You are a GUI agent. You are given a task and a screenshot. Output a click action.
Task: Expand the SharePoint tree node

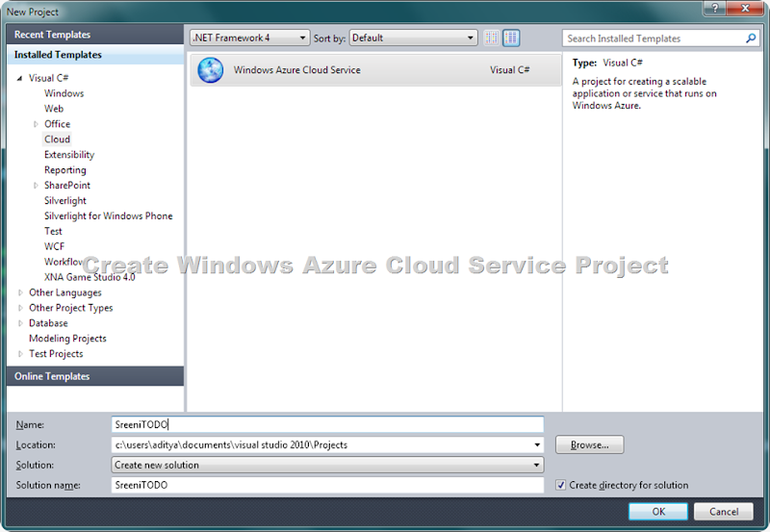coord(36,186)
